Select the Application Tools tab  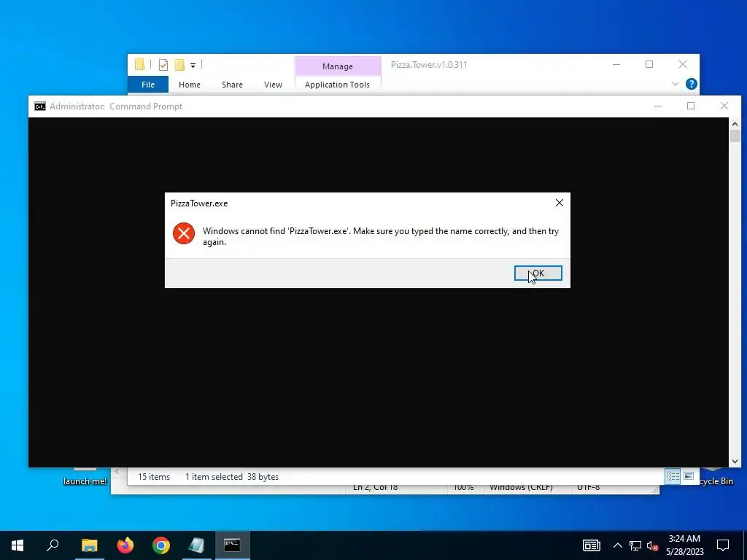pyautogui.click(x=337, y=85)
